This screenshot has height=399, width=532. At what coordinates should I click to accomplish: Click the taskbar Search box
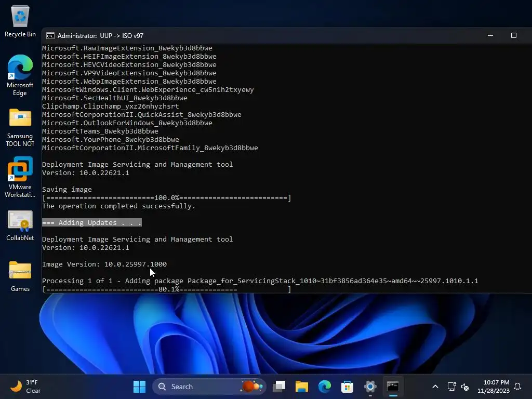coord(209,387)
